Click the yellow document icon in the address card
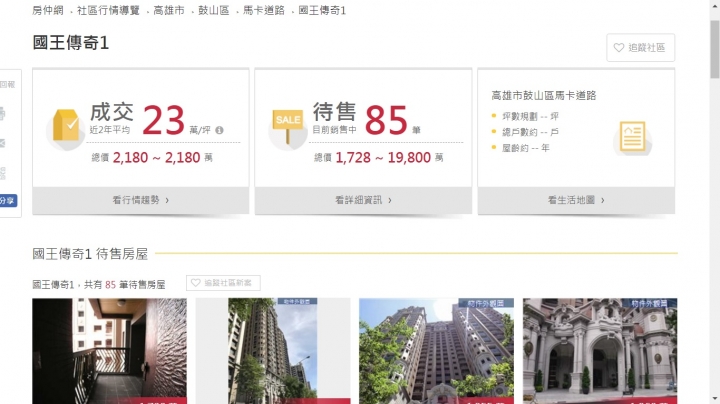720x404 pixels. (632, 136)
